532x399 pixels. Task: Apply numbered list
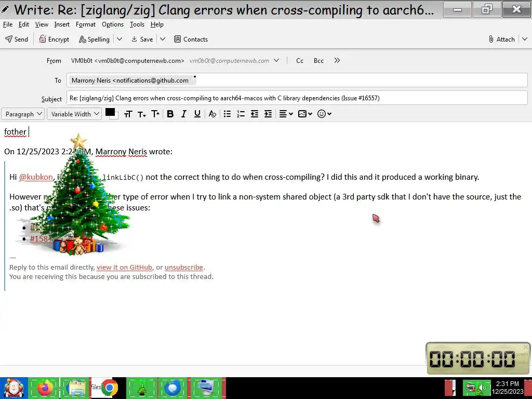pos(241,114)
